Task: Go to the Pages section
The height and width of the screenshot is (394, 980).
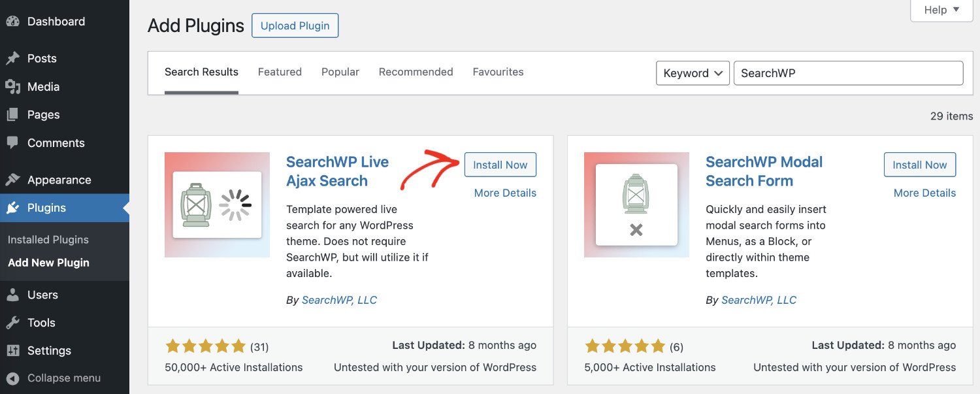Action: click(42, 114)
